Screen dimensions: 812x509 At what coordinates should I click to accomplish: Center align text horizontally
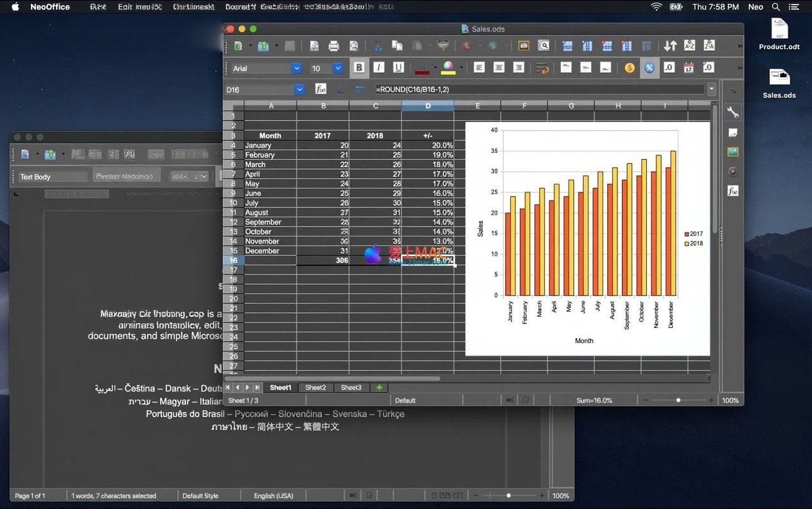(499, 67)
